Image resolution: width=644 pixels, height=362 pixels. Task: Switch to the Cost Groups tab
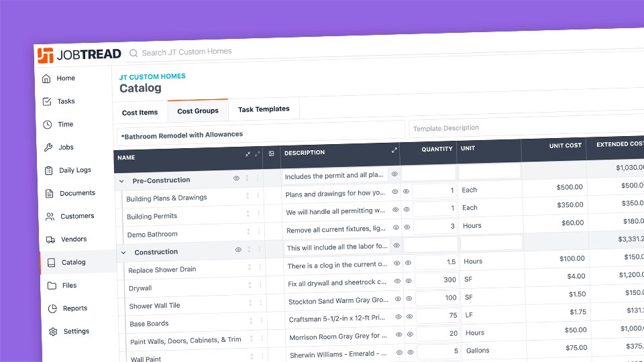pos(198,111)
